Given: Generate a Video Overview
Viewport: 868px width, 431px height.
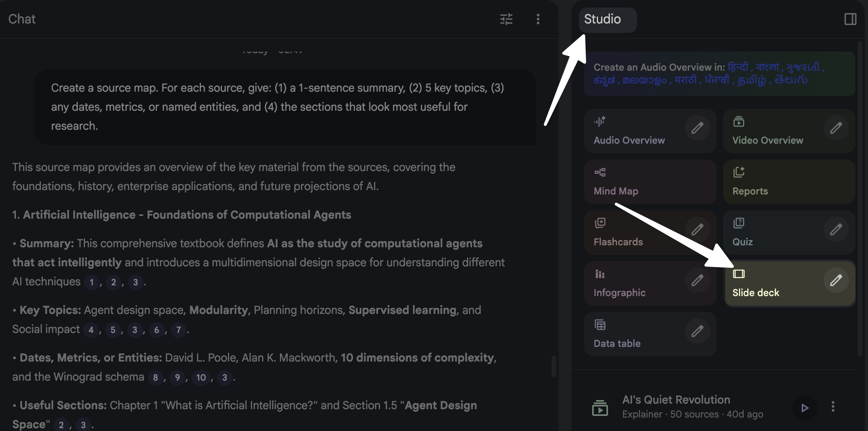Looking at the screenshot, I should pos(767,140).
